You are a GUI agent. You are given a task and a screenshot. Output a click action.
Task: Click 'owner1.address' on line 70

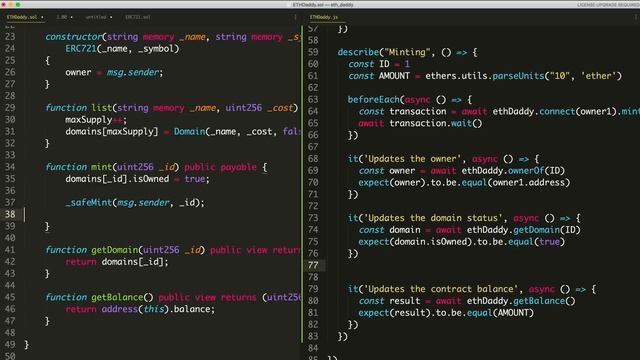[x=529, y=182]
